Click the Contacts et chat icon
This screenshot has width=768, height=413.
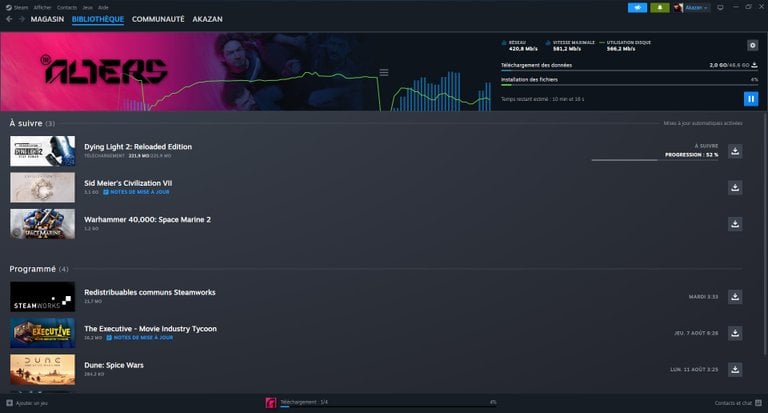pyautogui.click(x=758, y=403)
